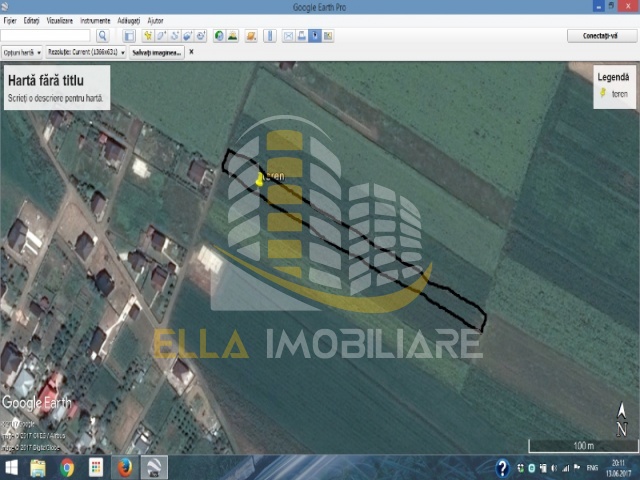Image resolution: width=640 pixels, height=480 pixels.
Task: Click the 100 m scale bar
Action: [583, 446]
